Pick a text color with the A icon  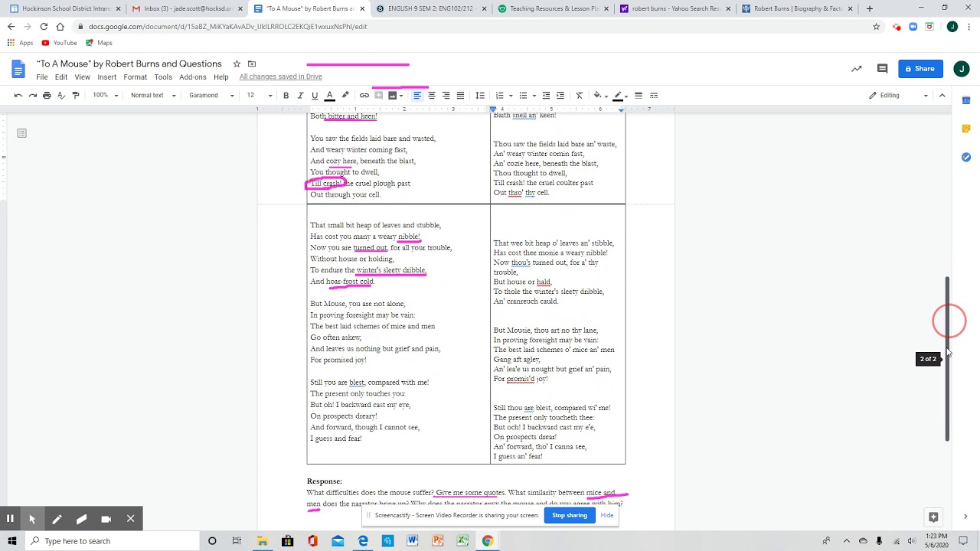pos(330,96)
